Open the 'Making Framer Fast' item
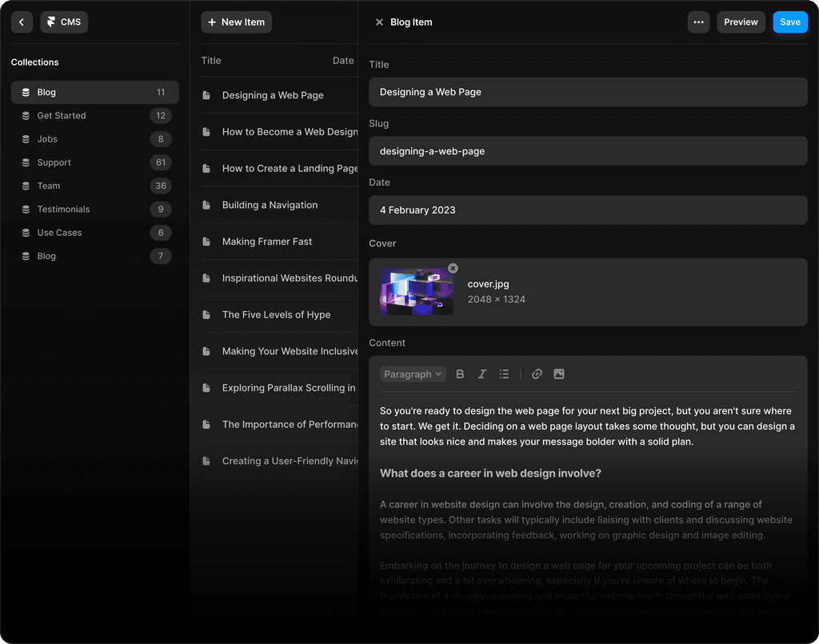 point(267,242)
